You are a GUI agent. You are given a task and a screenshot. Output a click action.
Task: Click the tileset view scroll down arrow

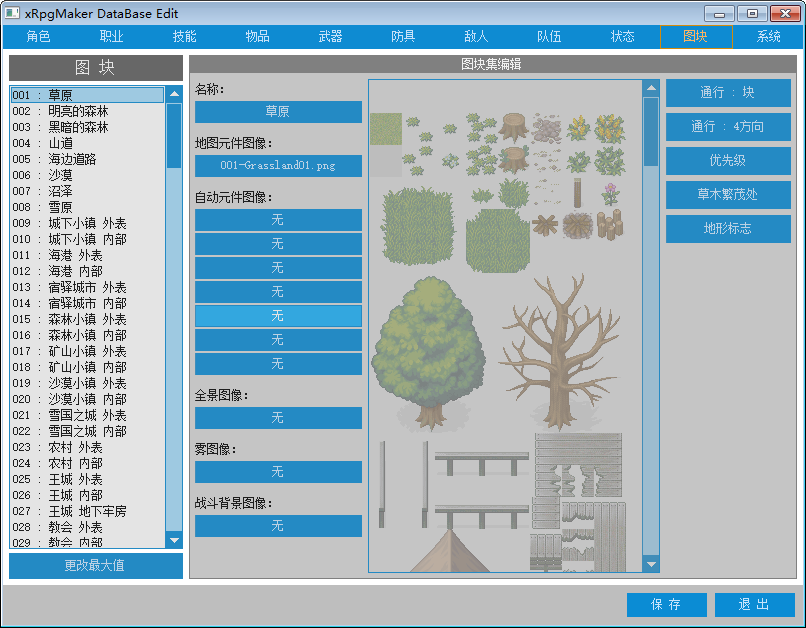pos(651,564)
